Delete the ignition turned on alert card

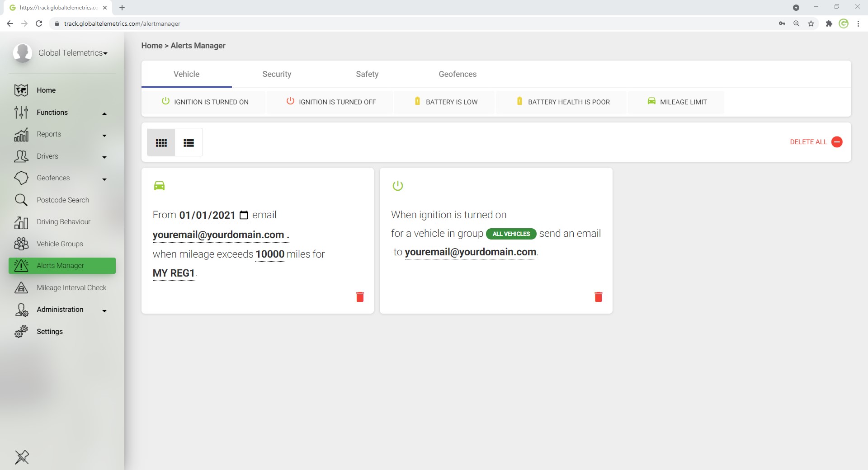pyautogui.click(x=598, y=297)
